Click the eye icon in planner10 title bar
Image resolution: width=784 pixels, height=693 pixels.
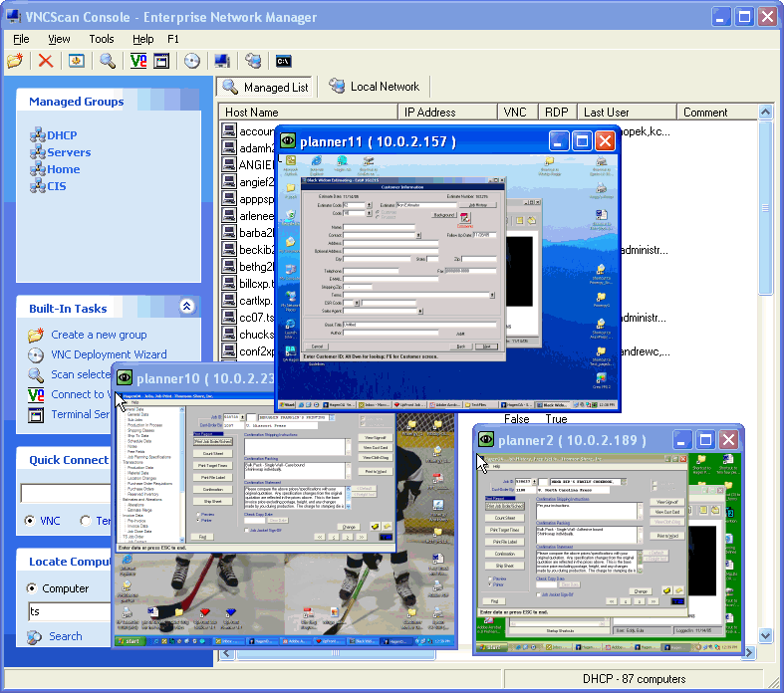pyautogui.click(x=124, y=378)
